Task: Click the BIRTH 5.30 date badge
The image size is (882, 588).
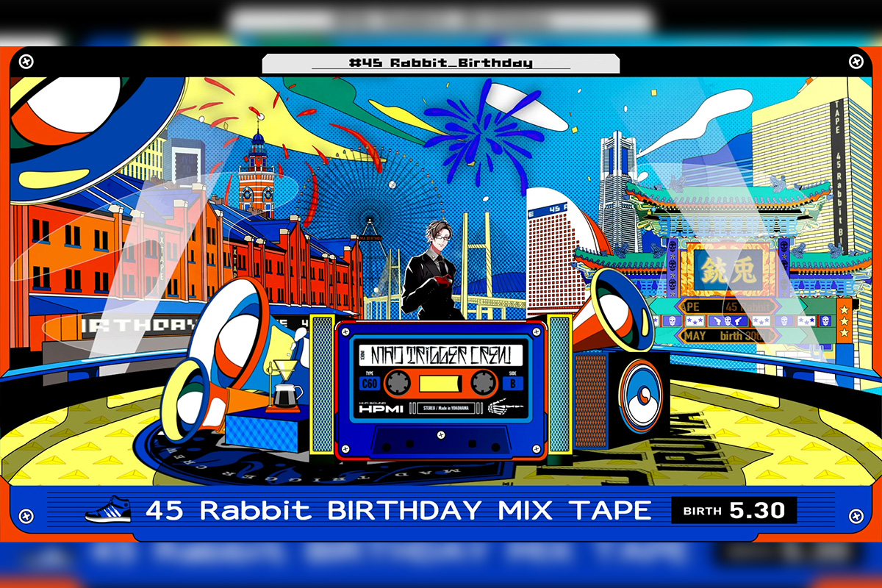Action: (734, 510)
